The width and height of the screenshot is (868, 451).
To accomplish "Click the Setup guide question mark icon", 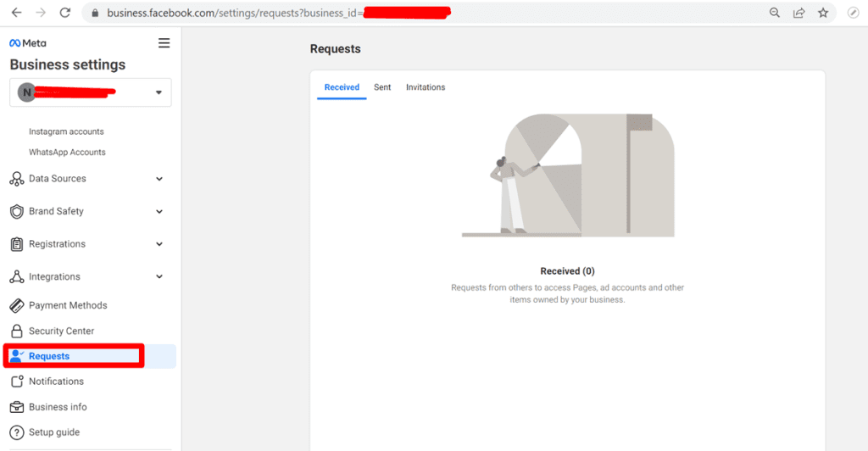I will pos(17,432).
